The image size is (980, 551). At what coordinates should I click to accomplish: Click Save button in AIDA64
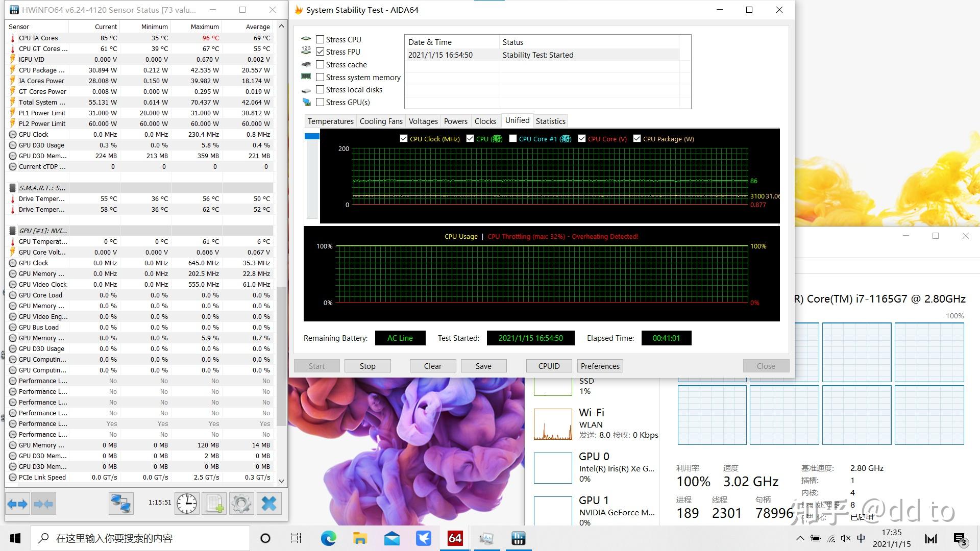(x=483, y=366)
